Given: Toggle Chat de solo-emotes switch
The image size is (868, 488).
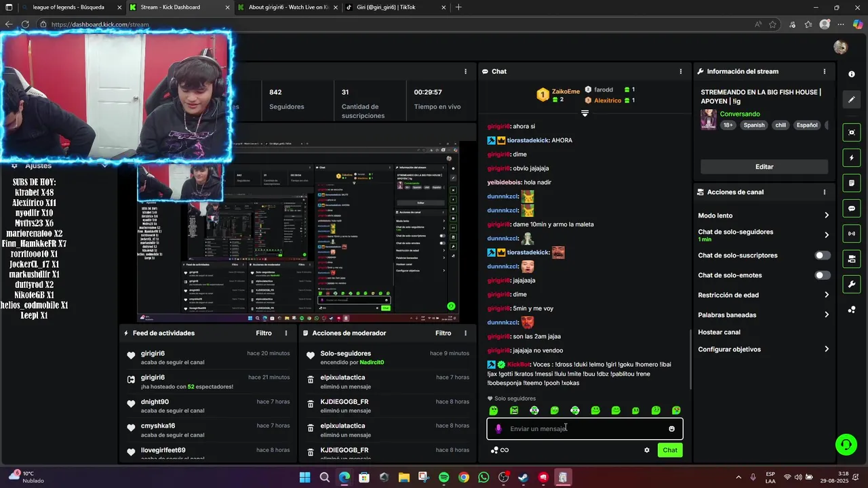Looking at the screenshot, I should (822, 275).
